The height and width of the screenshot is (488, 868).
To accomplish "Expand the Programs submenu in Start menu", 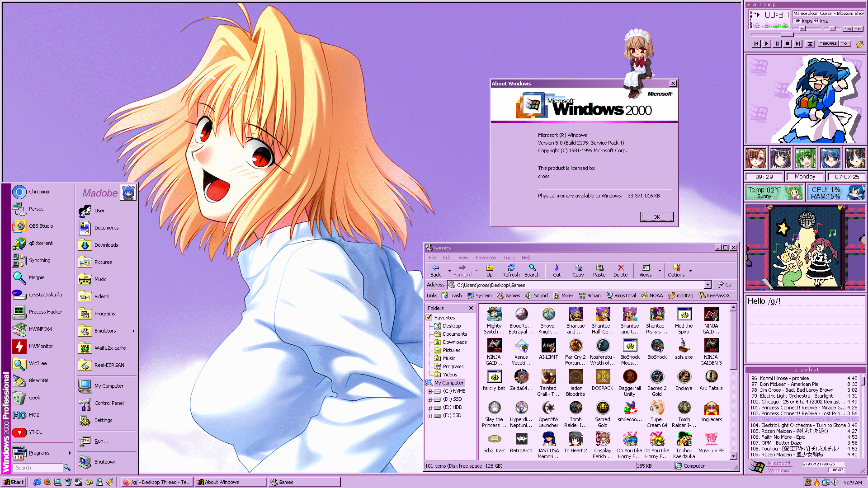I will tap(70, 453).
